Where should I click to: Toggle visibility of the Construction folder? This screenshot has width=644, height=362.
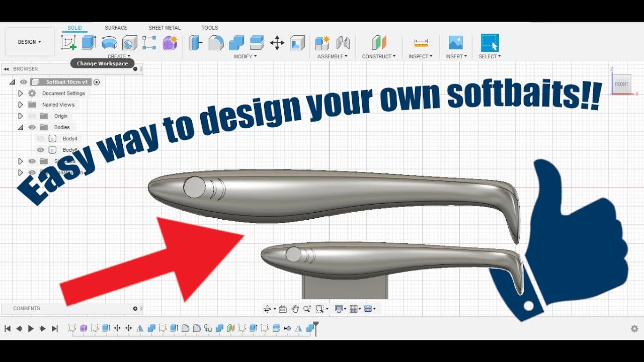(32, 172)
